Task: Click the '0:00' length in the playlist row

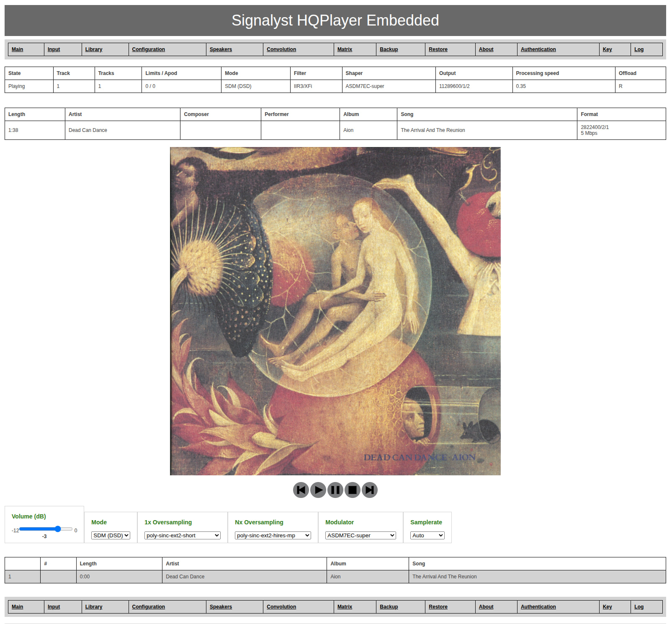Action: tap(85, 577)
